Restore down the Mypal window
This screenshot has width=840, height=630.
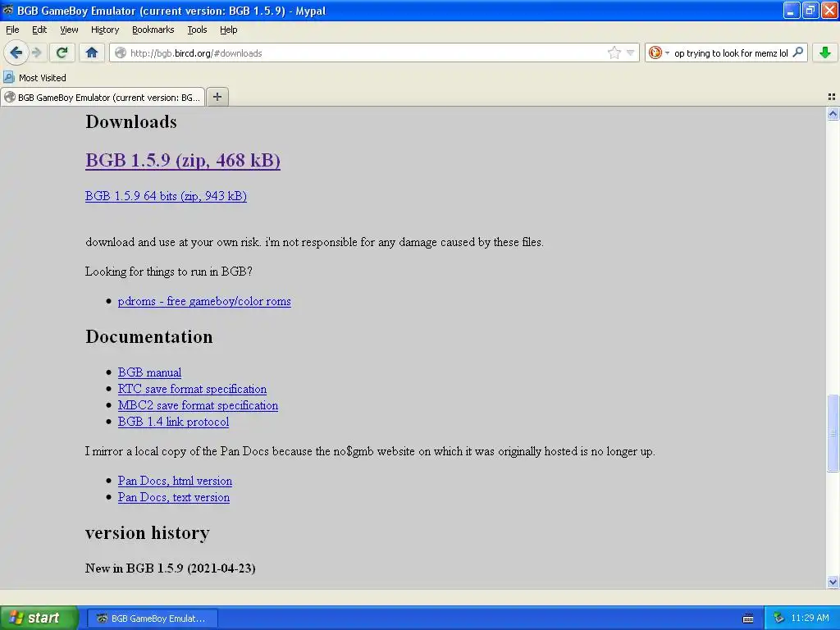[x=810, y=10]
